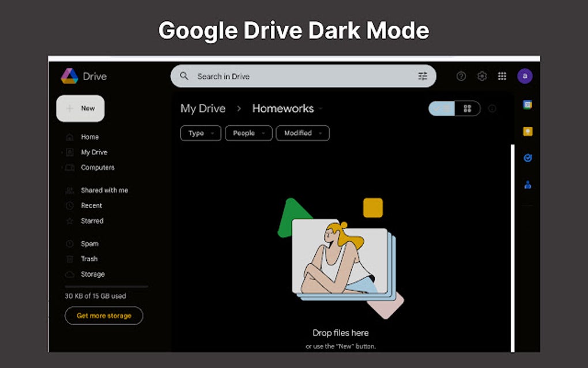The height and width of the screenshot is (368, 588).
Task: Switch to grid view layout
Action: (x=468, y=108)
